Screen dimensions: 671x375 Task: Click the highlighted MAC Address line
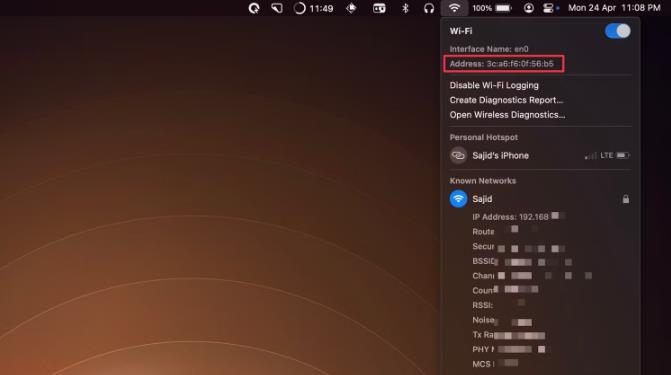click(x=504, y=64)
